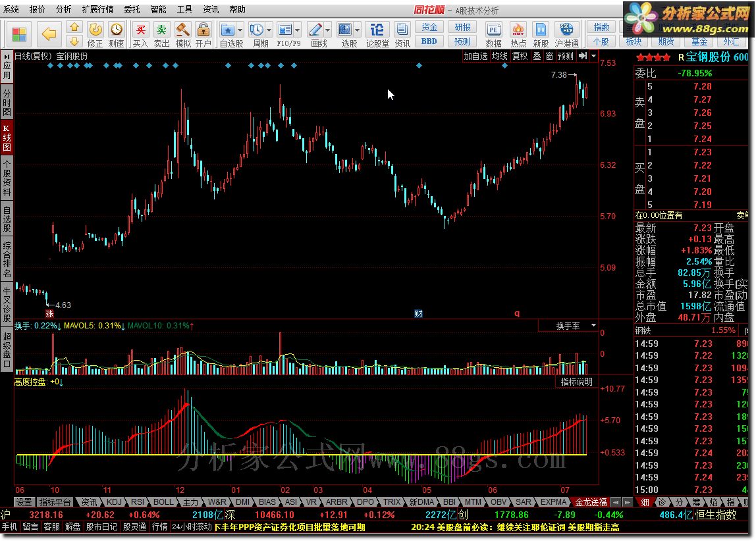This screenshot has height=541, width=756.
Task: Open the 模拟 gavel icon
Action: click(182, 30)
